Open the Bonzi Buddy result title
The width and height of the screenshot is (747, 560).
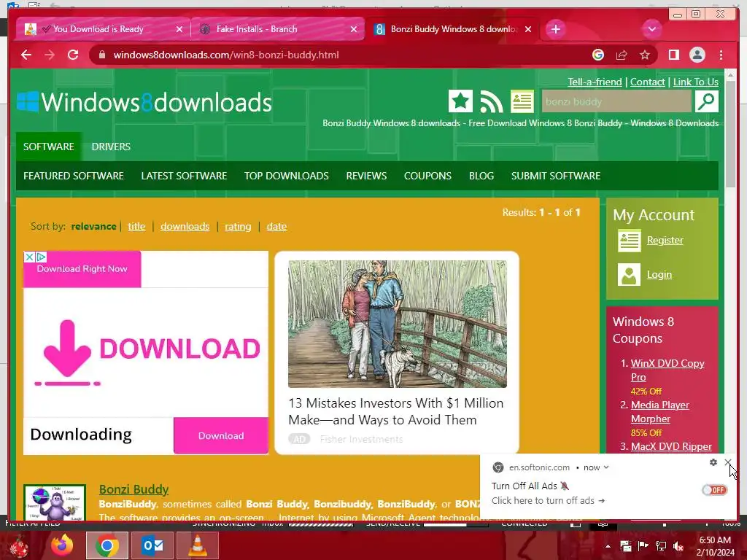pyautogui.click(x=134, y=489)
